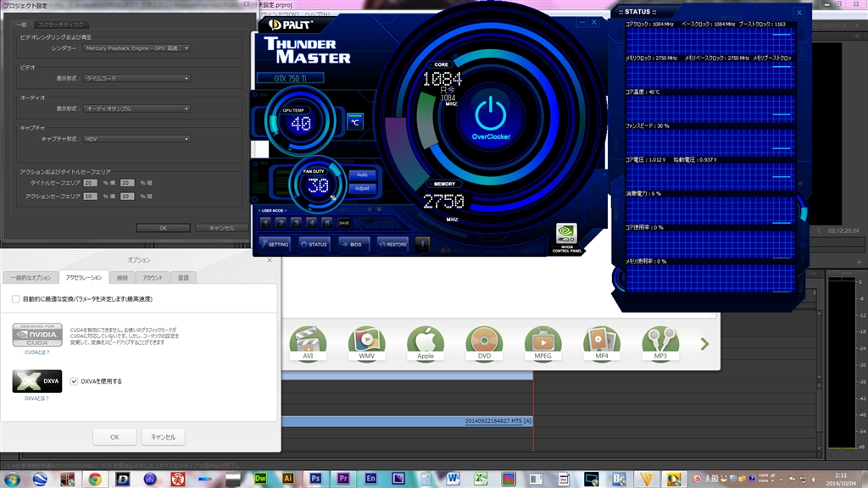This screenshot has width=868, height=488.
Task: Enable the automatic optimal conversion parameters checkbox
Action: [15, 299]
